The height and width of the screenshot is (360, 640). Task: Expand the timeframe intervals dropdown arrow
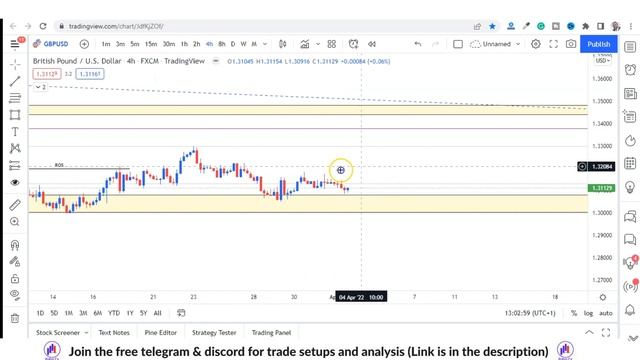264,44
